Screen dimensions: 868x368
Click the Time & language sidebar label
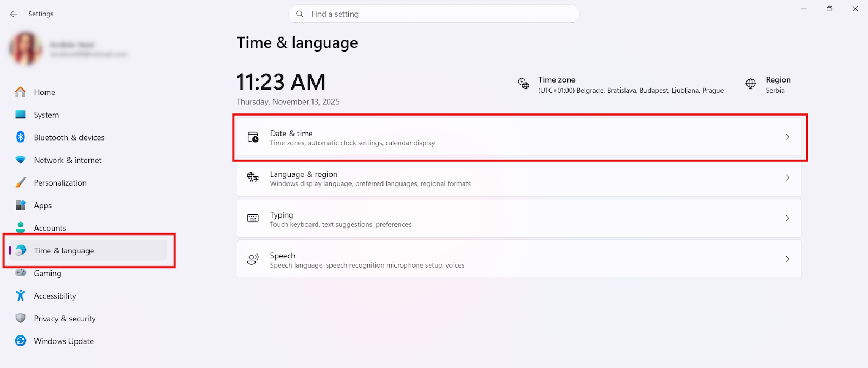pos(64,251)
